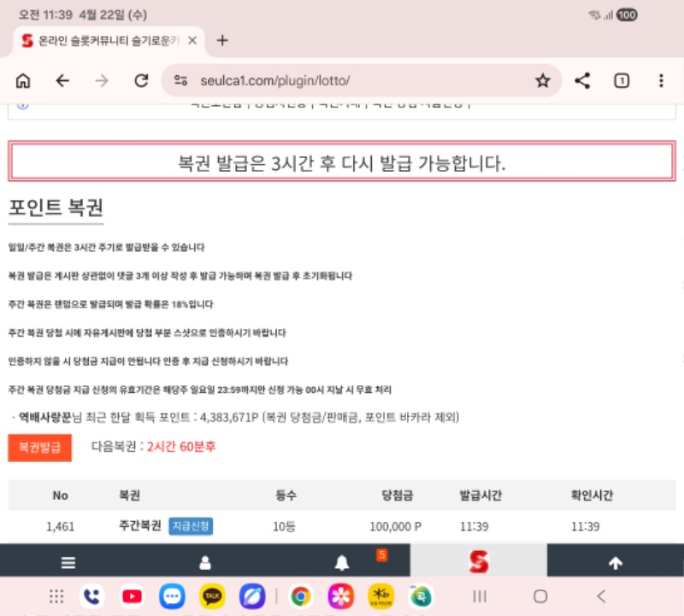Open a new tab with the plus button

click(222, 40)
